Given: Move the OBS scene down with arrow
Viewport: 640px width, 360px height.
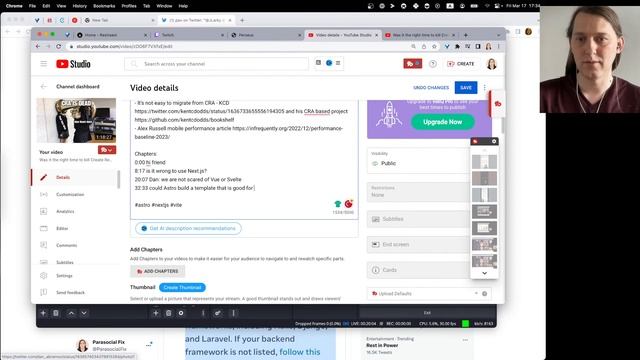Looking at the screenshot, I should point(84,313).
